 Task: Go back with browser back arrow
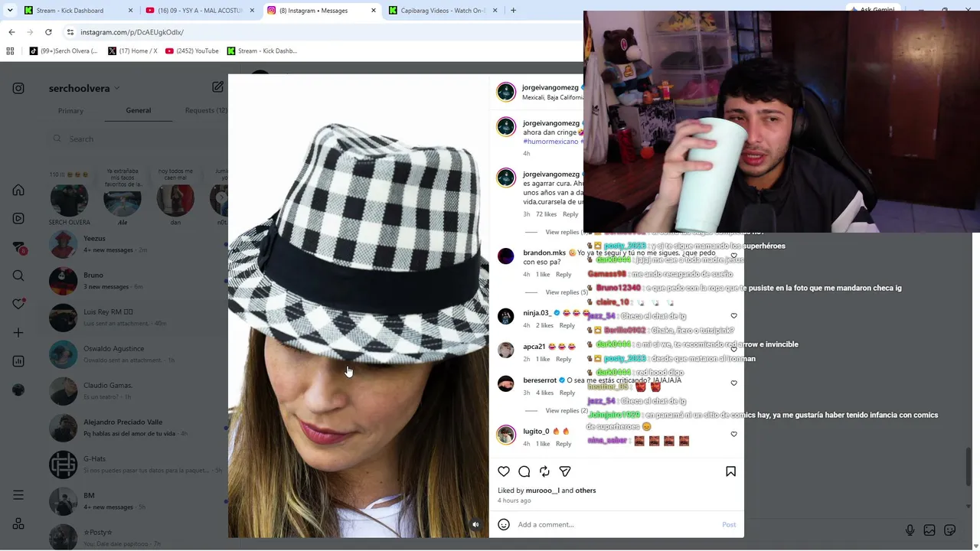tap(11, 32)
